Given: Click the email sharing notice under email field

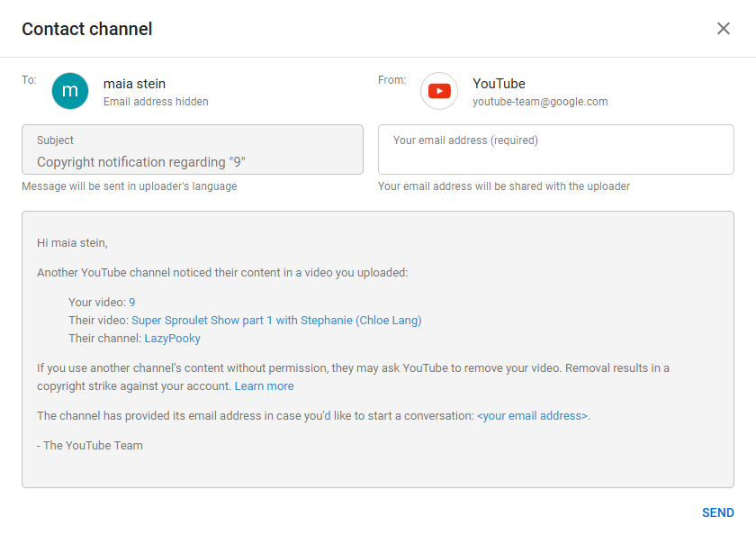Looking at the screenshot, I should (x=503, y=186).
